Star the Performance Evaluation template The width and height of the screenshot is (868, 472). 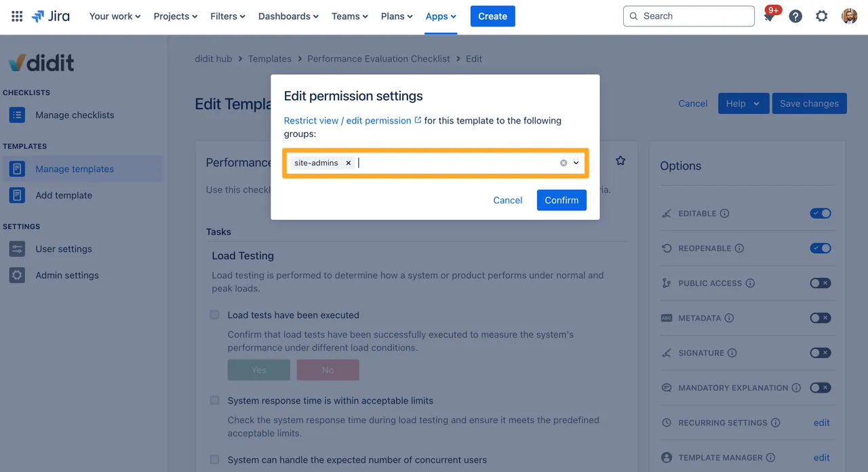point(620,161)
